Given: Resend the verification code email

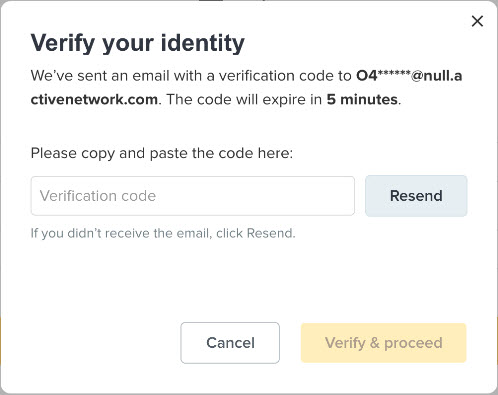Looking at the screenshot, I should [416, 196].
